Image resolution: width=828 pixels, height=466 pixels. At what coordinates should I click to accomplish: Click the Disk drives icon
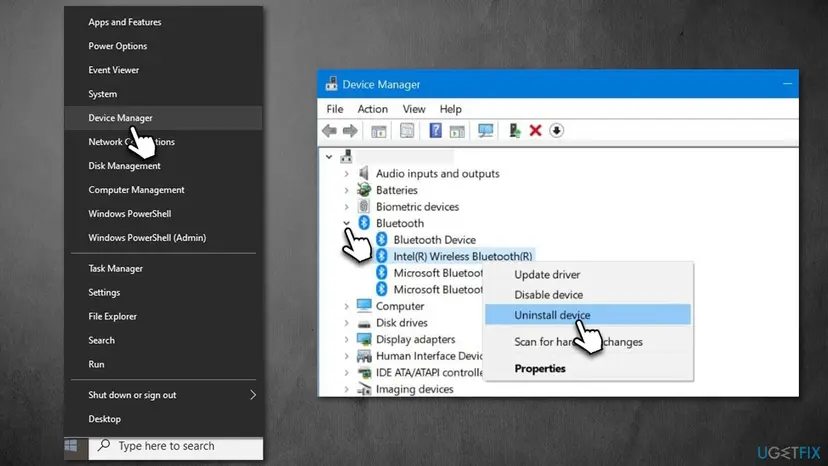[x=364, y=323]
